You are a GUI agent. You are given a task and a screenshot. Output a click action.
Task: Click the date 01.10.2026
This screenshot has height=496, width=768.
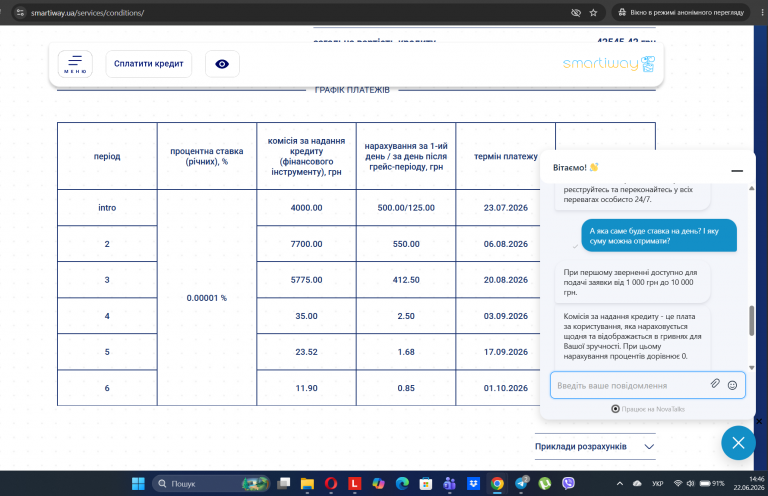point(505,388)
